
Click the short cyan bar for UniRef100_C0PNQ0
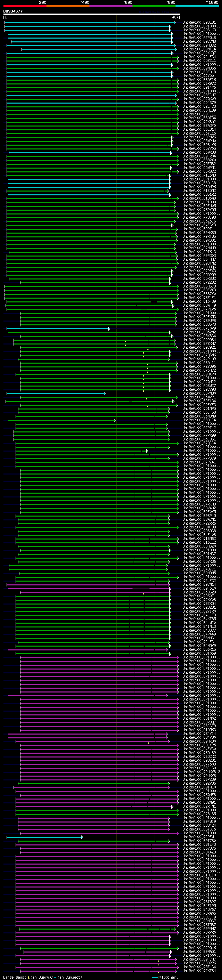56,394
